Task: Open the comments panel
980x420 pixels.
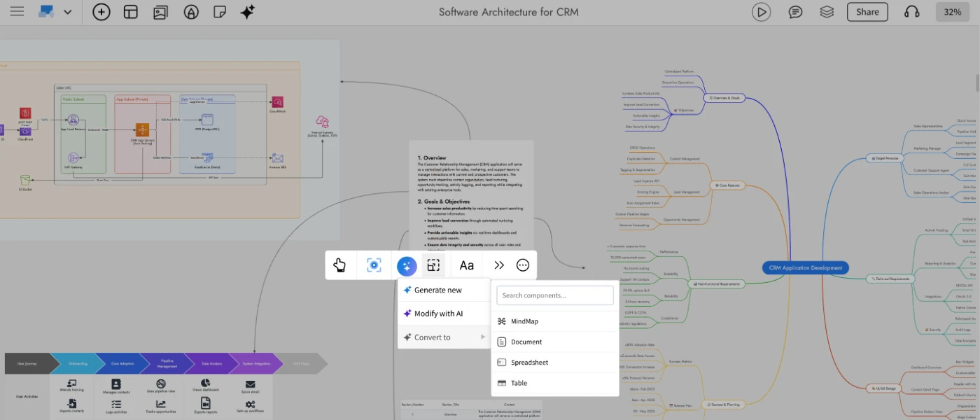Action: 795,12
